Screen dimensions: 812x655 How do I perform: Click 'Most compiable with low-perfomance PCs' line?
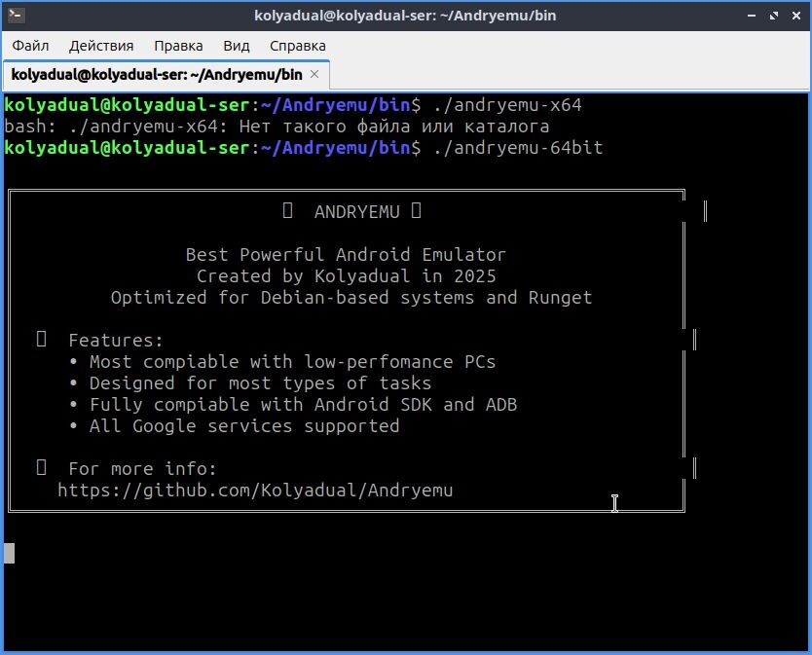(292, 362)
